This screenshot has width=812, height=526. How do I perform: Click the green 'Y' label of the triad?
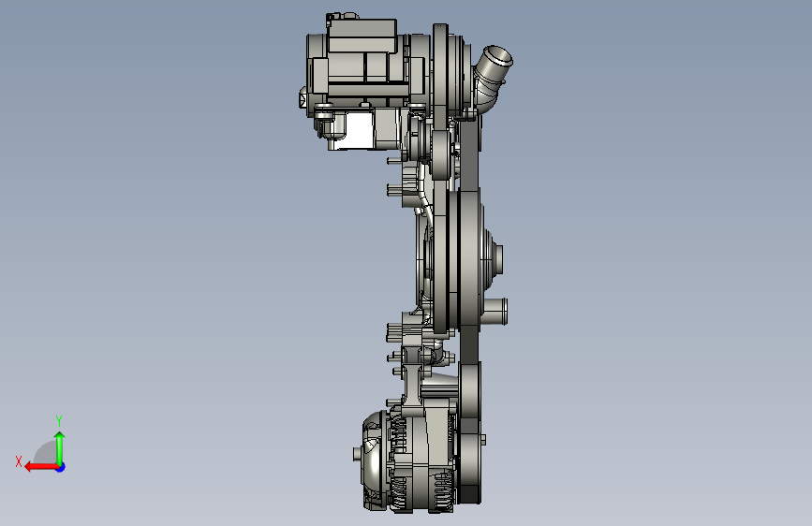(x=59, y=420)
